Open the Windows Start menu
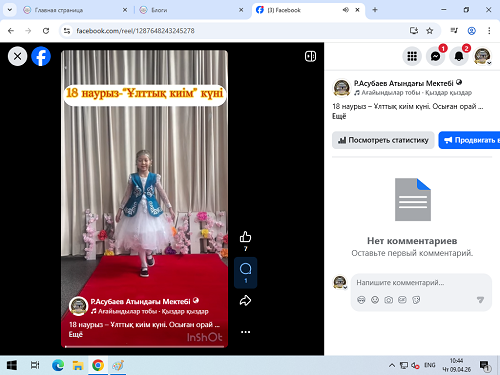500x375 pixels. tap(12, 365)
